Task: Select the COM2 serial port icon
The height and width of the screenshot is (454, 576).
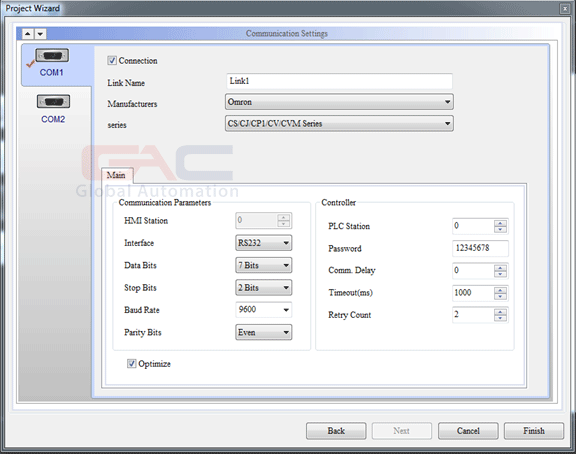Action: pos(53,102)
